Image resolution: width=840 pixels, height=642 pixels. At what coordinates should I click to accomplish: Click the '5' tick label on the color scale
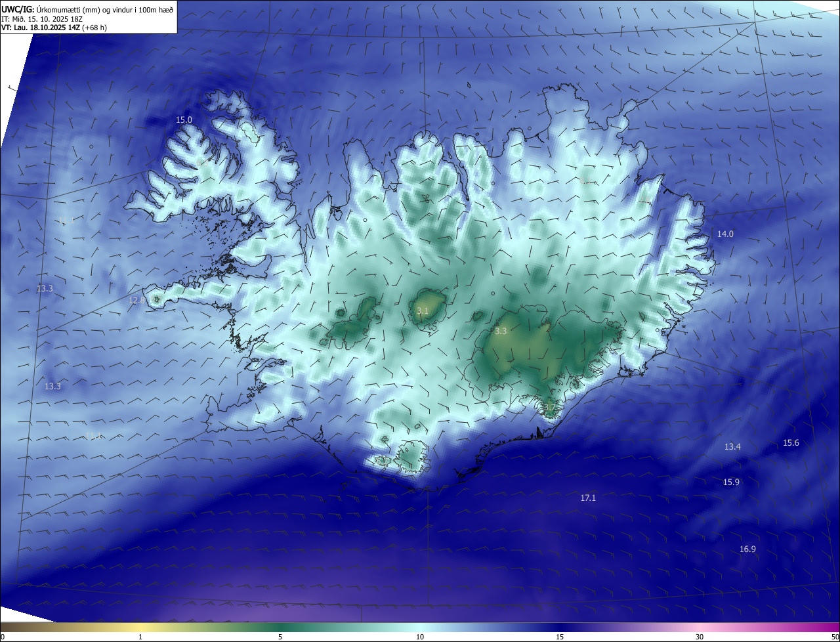tap(280, 637)
